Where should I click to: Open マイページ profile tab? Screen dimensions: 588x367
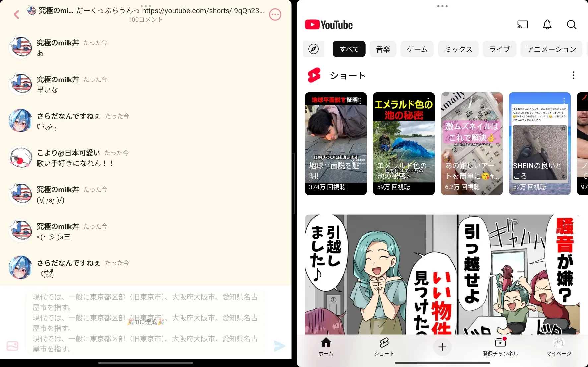click(x=559, y=346)
